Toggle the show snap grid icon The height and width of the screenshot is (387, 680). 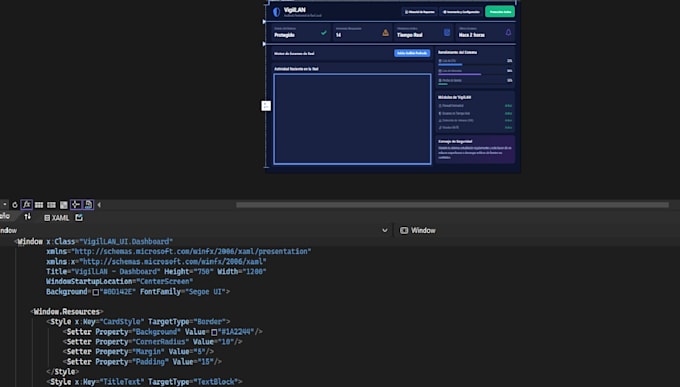[x=39, y=205]
